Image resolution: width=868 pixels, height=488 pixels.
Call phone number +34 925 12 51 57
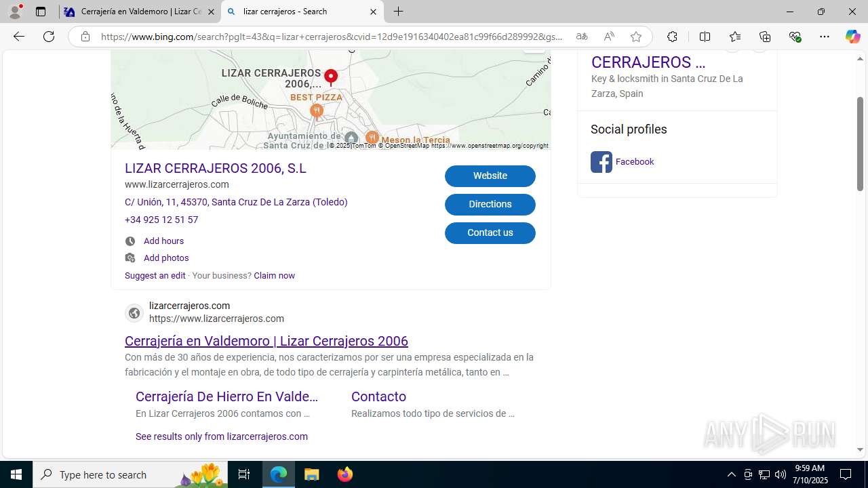161,220
